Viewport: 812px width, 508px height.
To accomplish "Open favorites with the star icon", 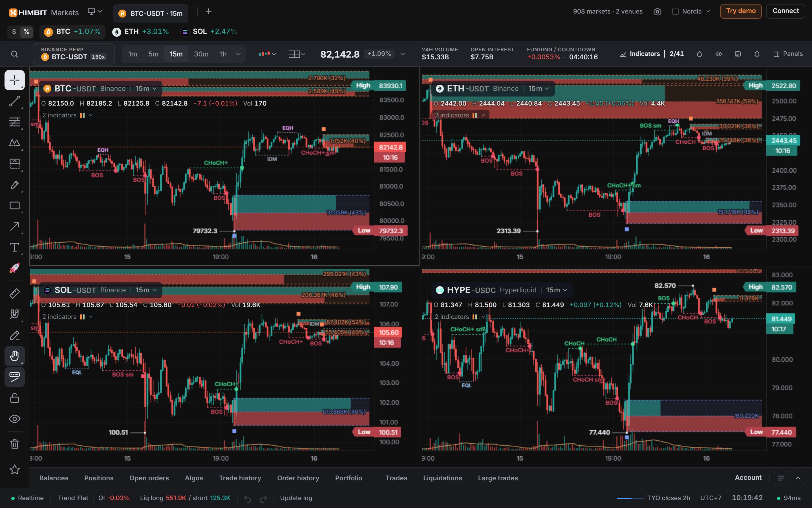I will point(14,469).
